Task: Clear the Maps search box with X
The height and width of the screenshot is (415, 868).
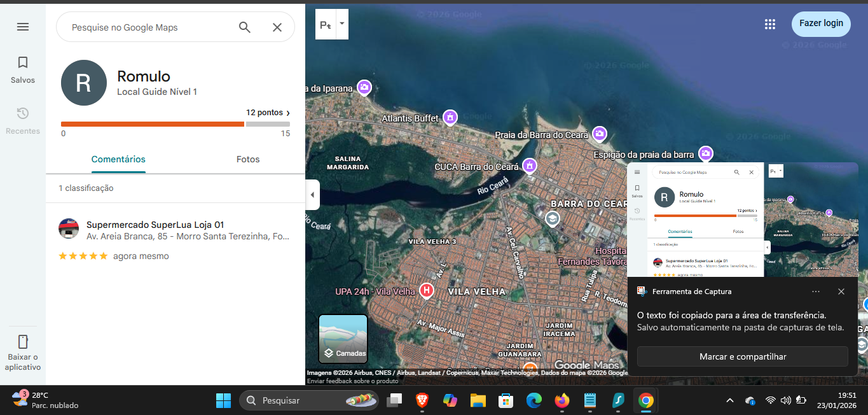Action: click(x=277, y=27)
